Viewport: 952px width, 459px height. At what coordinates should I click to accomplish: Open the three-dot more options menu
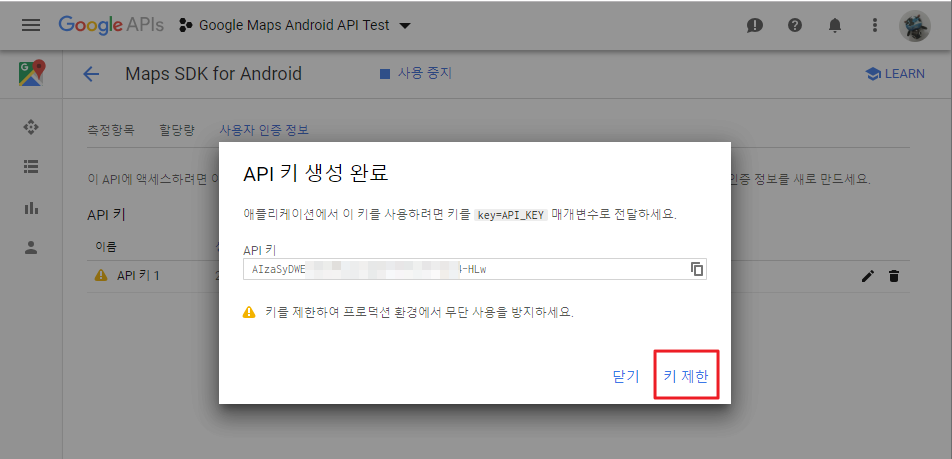pos(875,26)
